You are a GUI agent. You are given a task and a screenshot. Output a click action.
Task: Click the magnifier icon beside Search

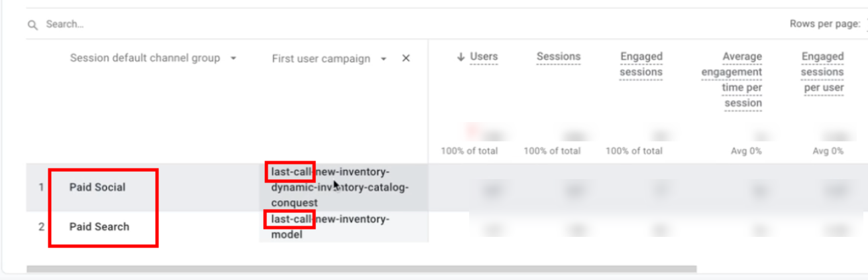coord(32,25)
